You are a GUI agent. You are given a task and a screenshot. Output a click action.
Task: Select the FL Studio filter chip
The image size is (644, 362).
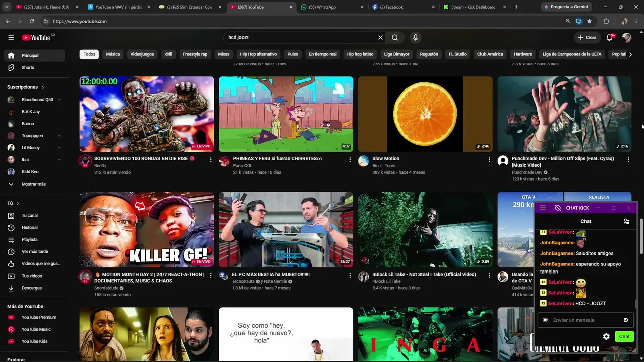click(458, 54)
